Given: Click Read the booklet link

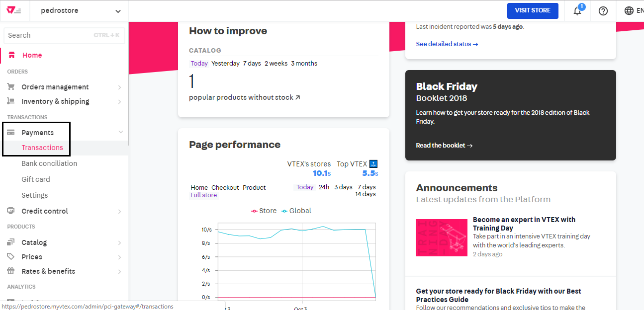Looking at the screenshot, I should [444, 145].
